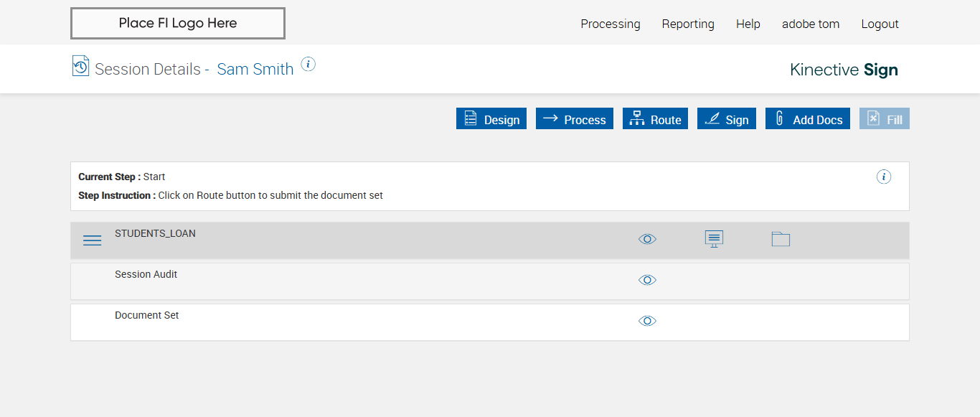
Task: Click the Design button
Action: pyautogui.click(x=491, y=119)
